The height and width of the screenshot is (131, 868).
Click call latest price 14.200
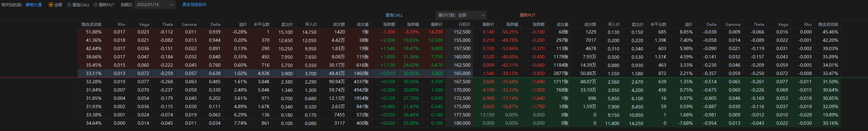436,32
